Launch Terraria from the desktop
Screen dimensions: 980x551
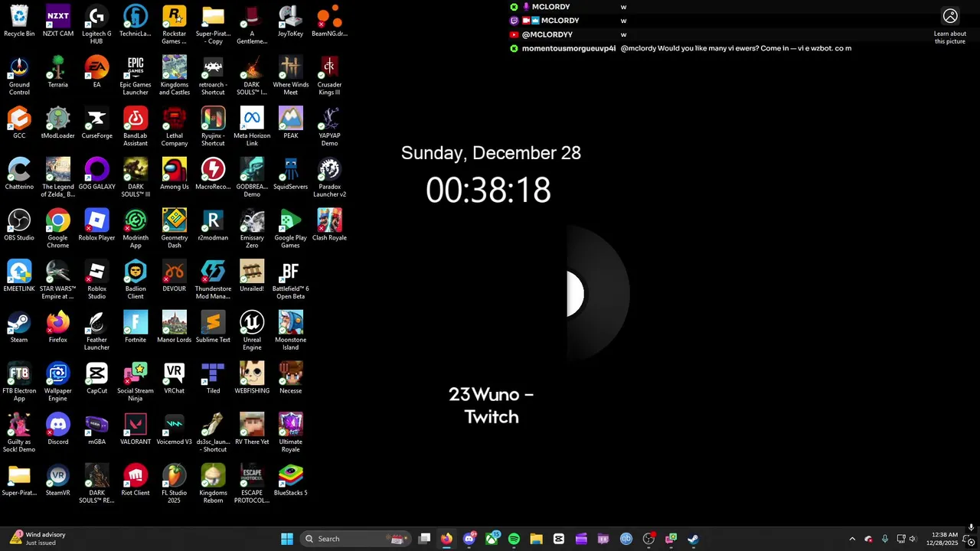point(58,72)
